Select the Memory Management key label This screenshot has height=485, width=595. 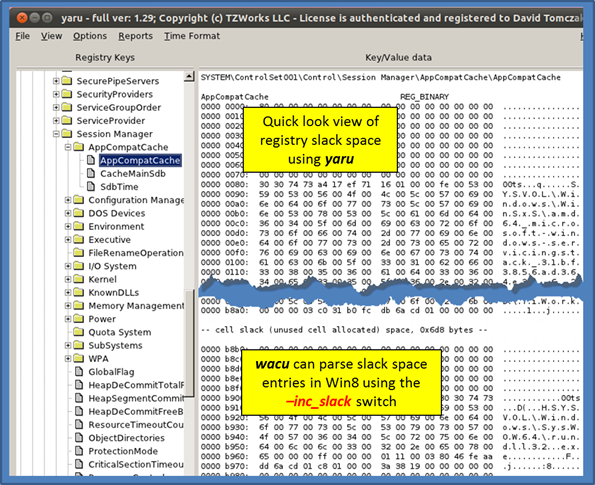point(136,306)
